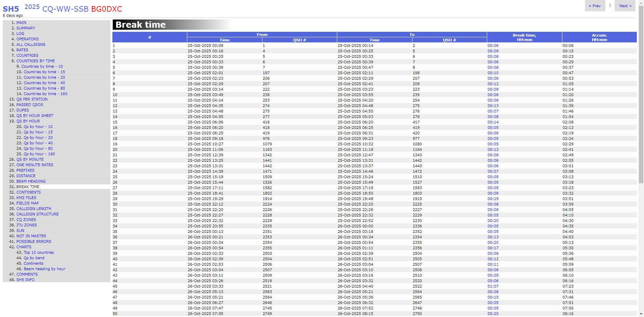The image size is (644, 317).
Task: Click the Next page button
Action: pyautogui.click(x=625, y=6)
